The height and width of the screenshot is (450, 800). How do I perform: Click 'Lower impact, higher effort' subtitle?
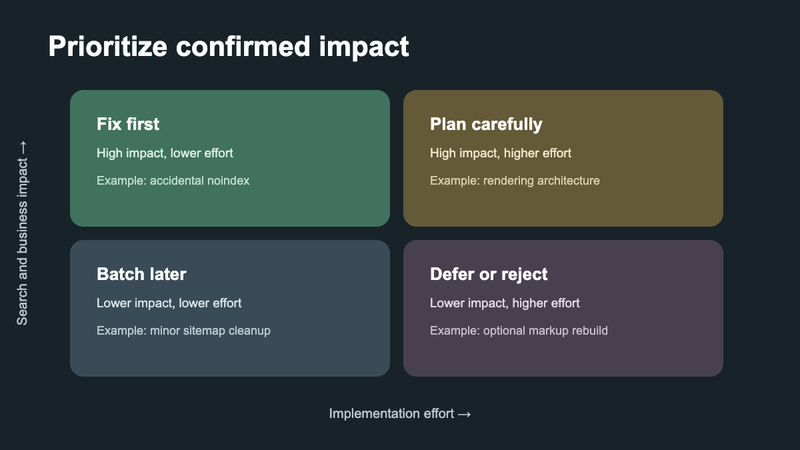(x=505, y=303)
